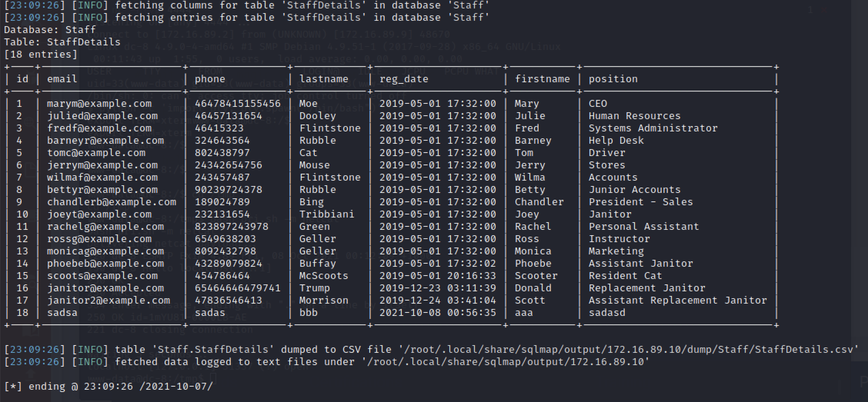Select phone number 46478415155456
The image size is (868, 402).
pos(238,103)
